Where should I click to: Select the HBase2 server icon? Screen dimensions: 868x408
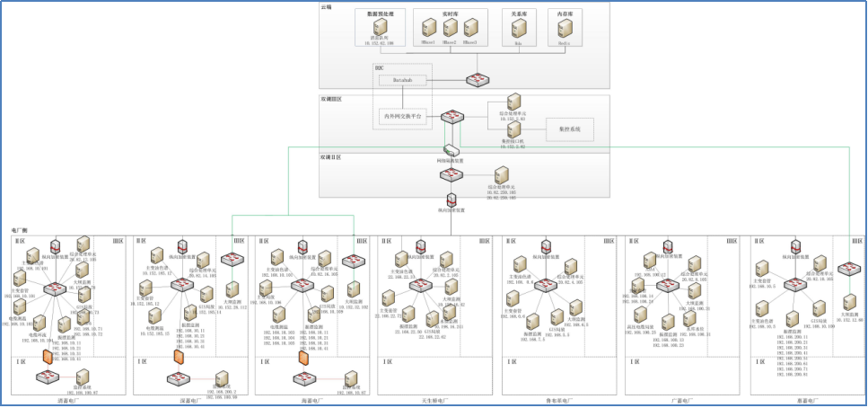(450, 28)
